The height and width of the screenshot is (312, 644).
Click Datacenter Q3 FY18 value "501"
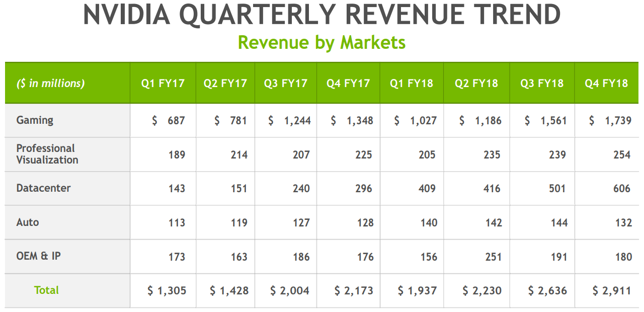pyautogui.click(x=557, y=189)
